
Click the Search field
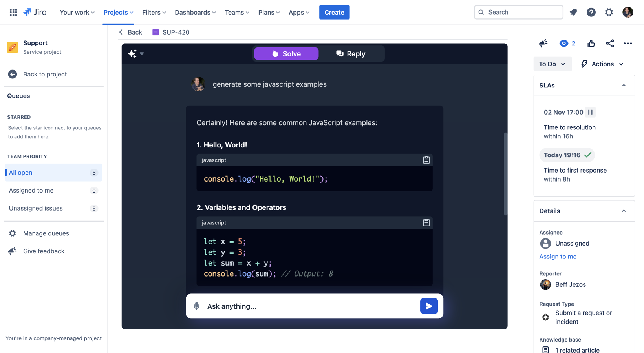point(518,12)
